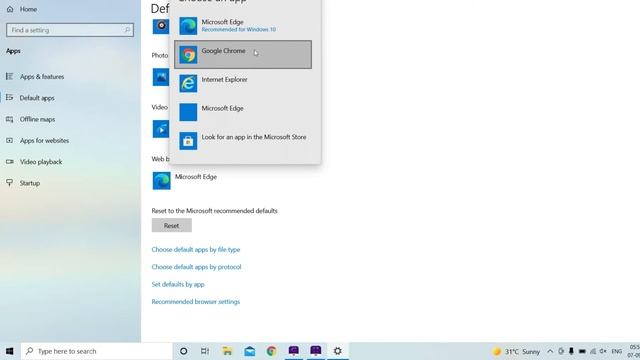This screenshot has width=640, height=360.
Task: Click the ENG language indicator
Action: pyautogui.click(x=616, y=351)
